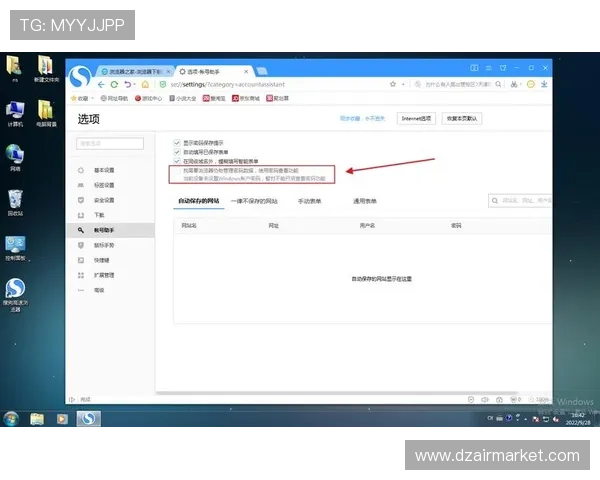Open the 游戏中心 bookmark
Viewport: 600px width, 480px height.
tap(148, 98)
